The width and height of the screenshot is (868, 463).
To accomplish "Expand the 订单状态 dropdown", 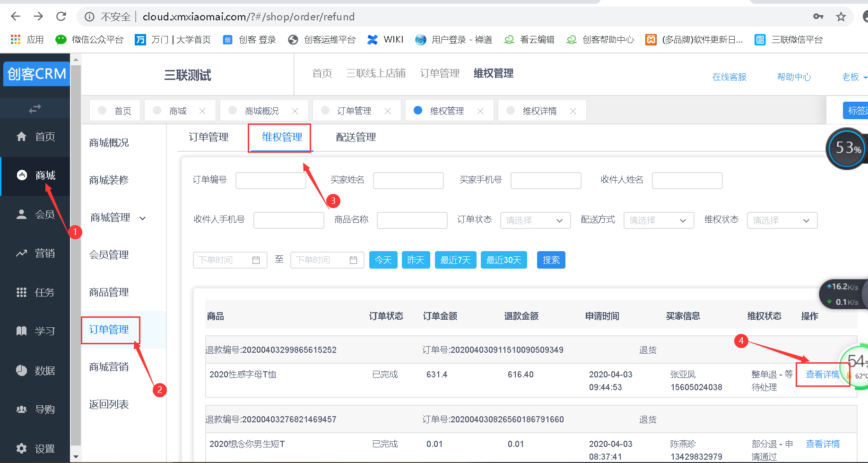I will click(x=535, y=220).
